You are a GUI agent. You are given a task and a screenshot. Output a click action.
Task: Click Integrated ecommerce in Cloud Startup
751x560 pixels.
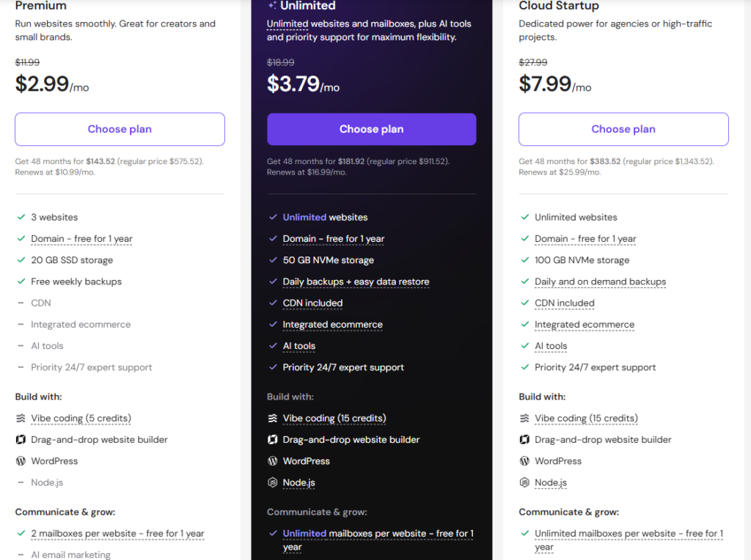585,325
